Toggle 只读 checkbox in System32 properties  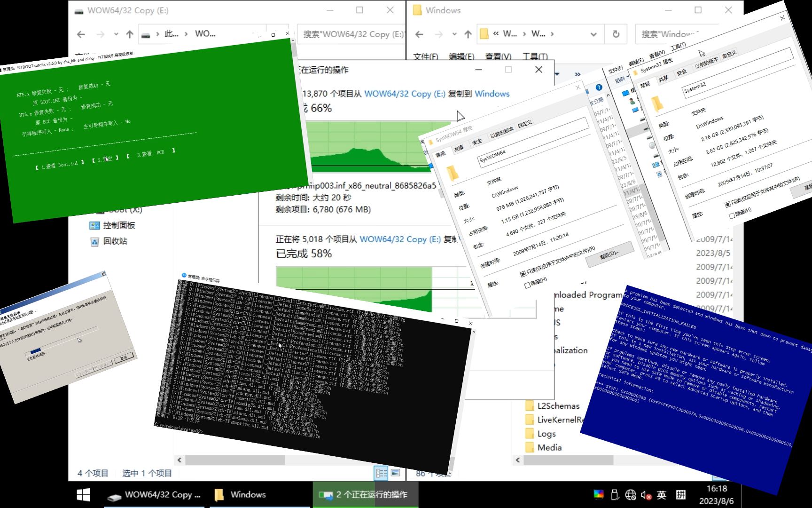[x=727, y=204]
